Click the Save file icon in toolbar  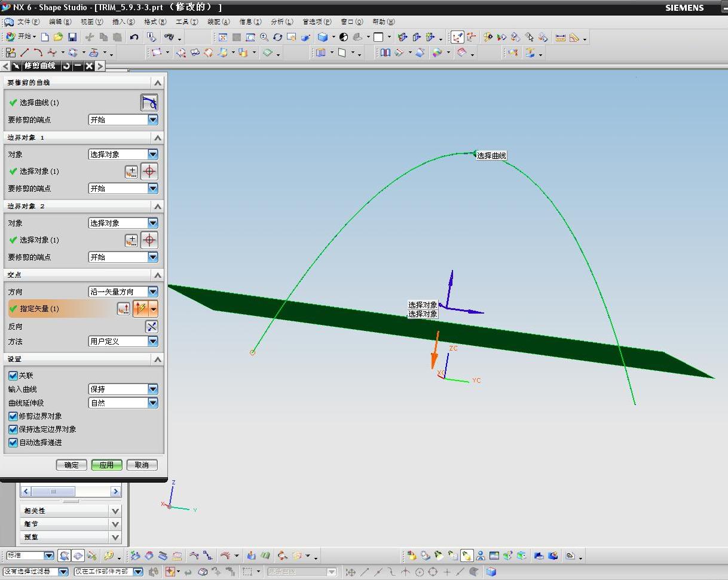pyautogui.click(x=72, y=37)
